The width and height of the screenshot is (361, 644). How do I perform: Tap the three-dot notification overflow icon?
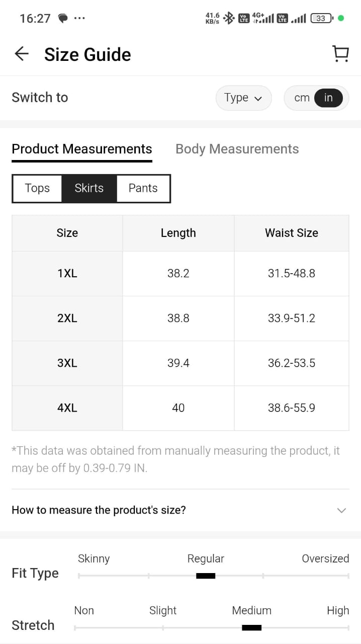(x=79, y=19)
